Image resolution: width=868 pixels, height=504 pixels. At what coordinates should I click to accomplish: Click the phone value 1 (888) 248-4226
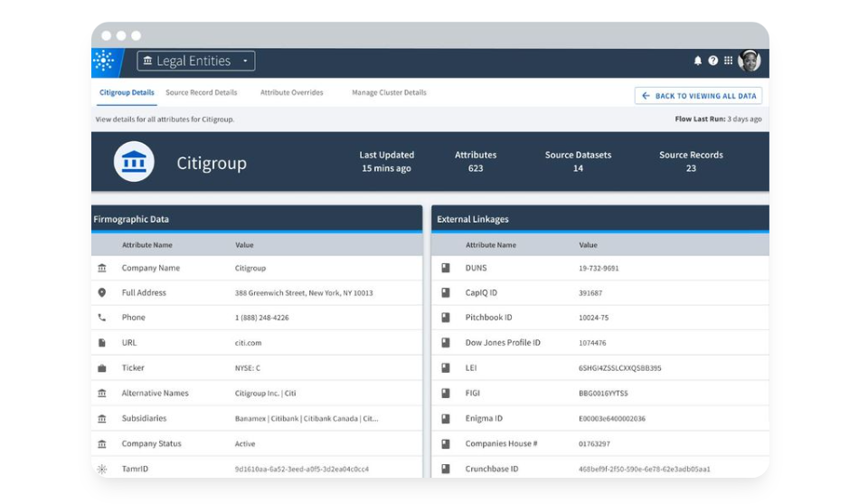262,318
